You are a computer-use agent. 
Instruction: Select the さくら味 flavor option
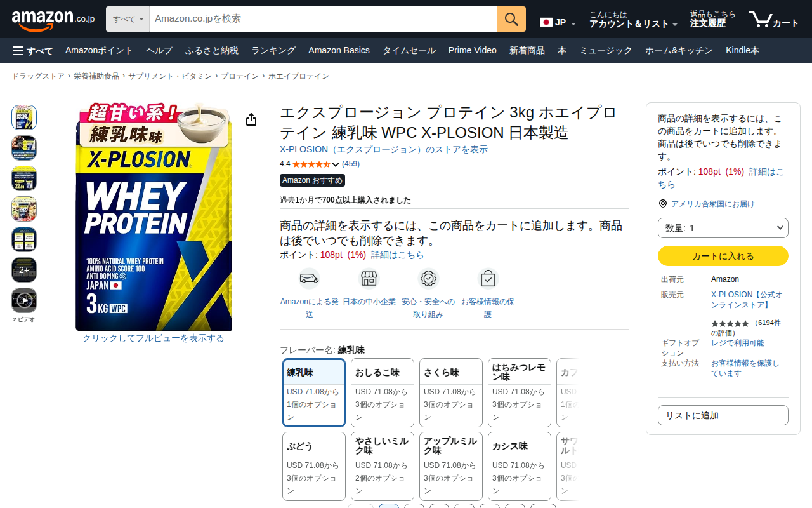tap(451, 393)
